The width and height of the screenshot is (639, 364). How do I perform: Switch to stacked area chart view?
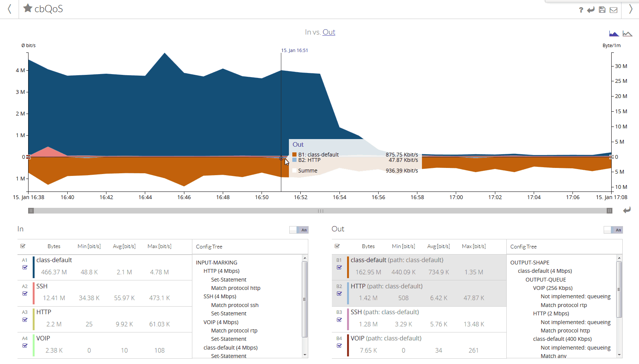coord(614,34)
